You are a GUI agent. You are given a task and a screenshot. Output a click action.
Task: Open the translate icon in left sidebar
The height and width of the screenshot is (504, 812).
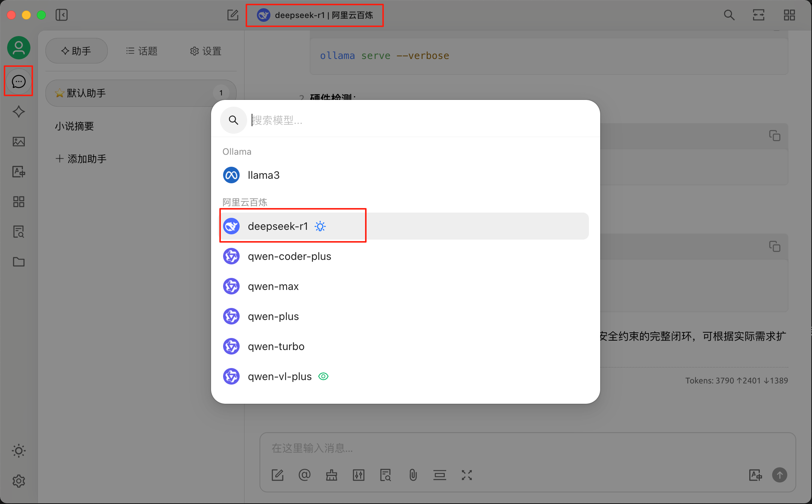point(19,172)
